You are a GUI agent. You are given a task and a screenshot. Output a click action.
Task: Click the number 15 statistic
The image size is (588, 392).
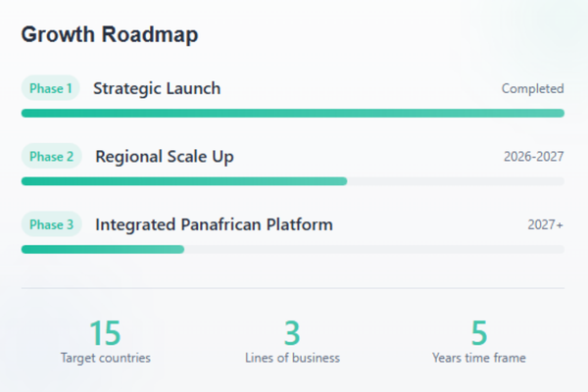coord(105,333)
